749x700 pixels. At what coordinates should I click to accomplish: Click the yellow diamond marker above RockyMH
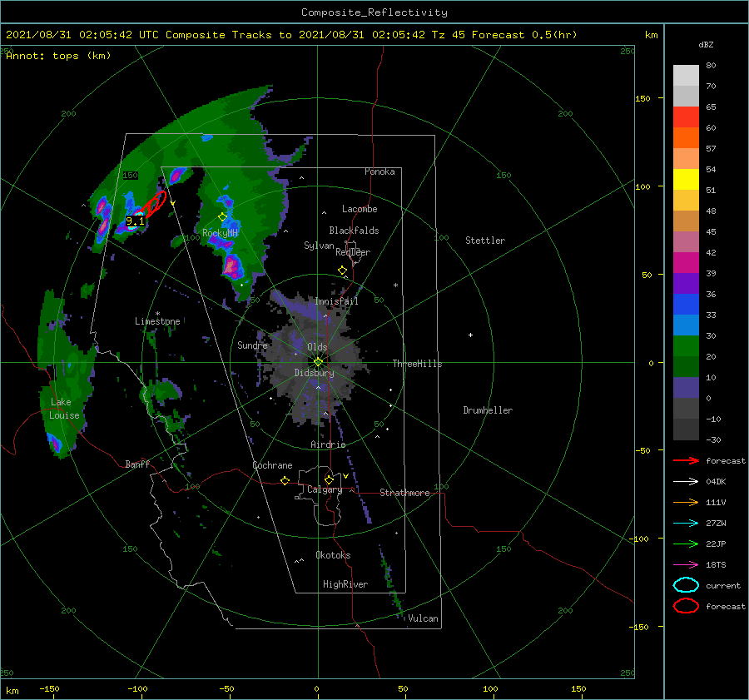[222, 217]
